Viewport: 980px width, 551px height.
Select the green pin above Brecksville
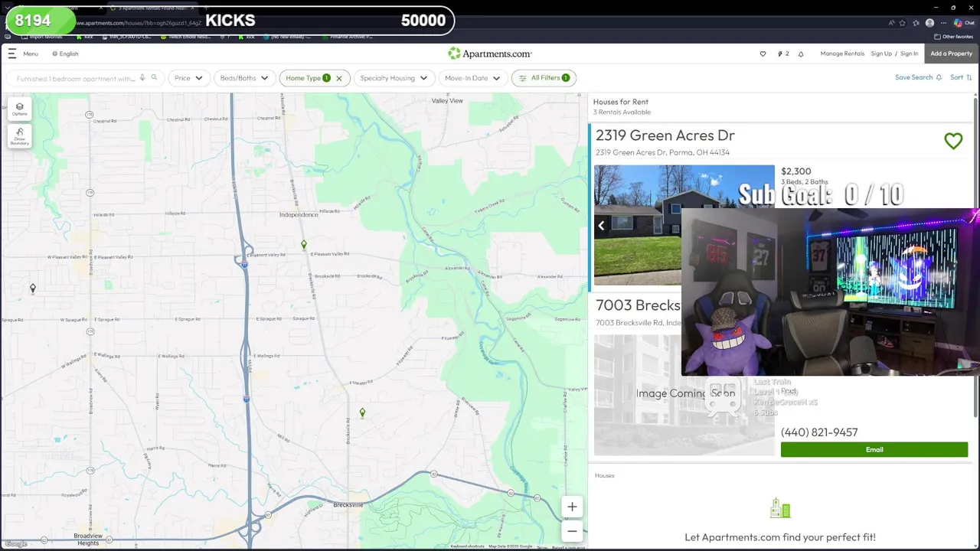(362, 413)
